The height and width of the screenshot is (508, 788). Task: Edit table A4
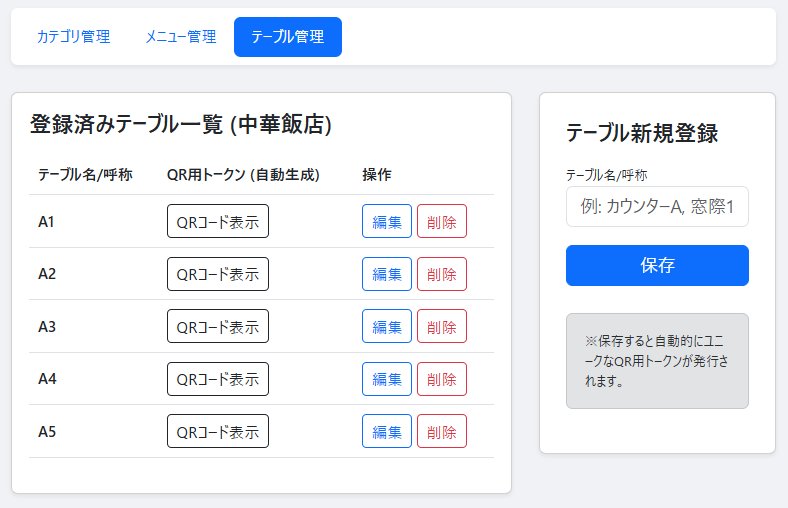[x=387, y=379]
